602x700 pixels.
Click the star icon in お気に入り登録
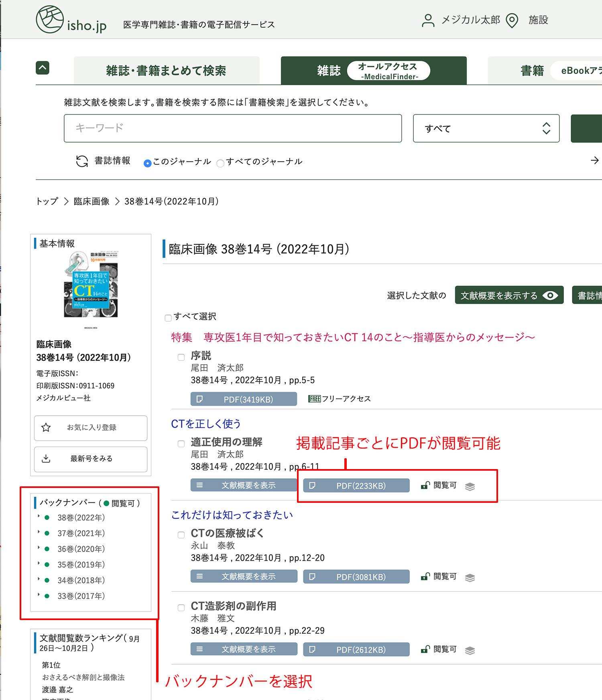[x=46, y=427]
